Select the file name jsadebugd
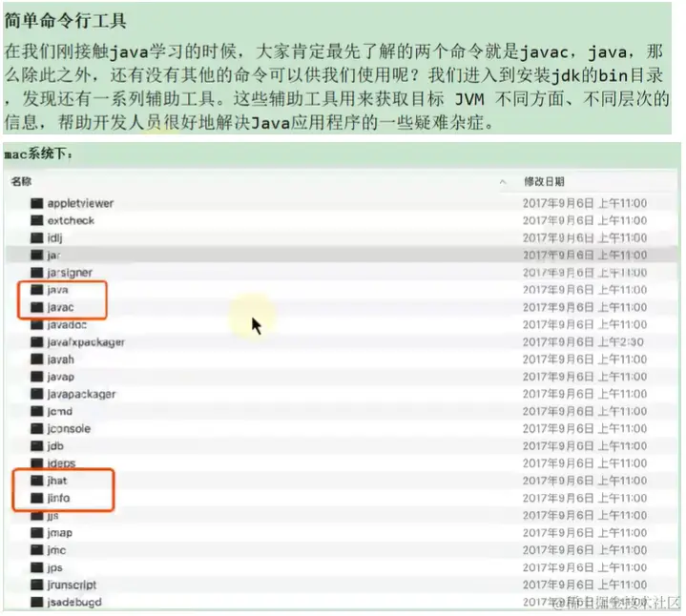 (74, 602)
